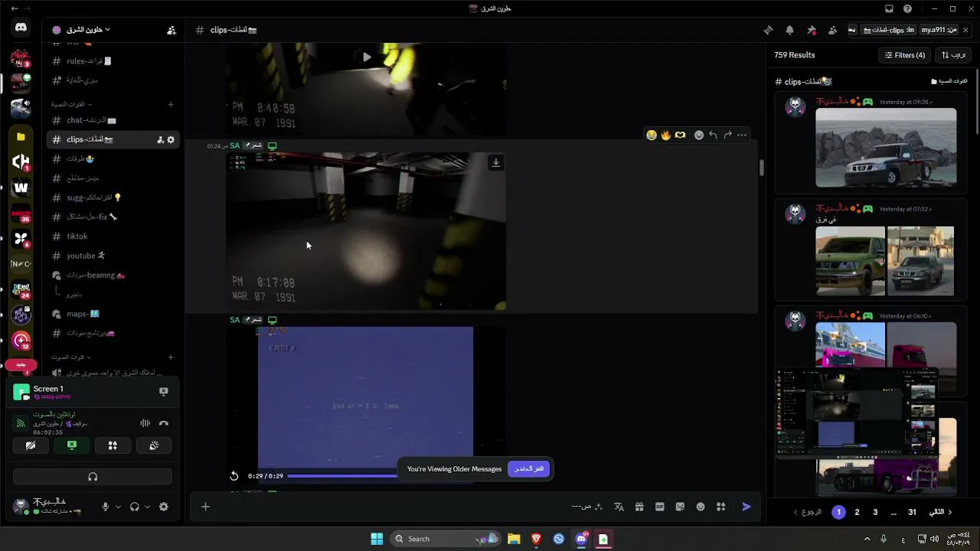Clear the search query with the X
Viewport: 980px width, 551px height.
coord(966,30)
